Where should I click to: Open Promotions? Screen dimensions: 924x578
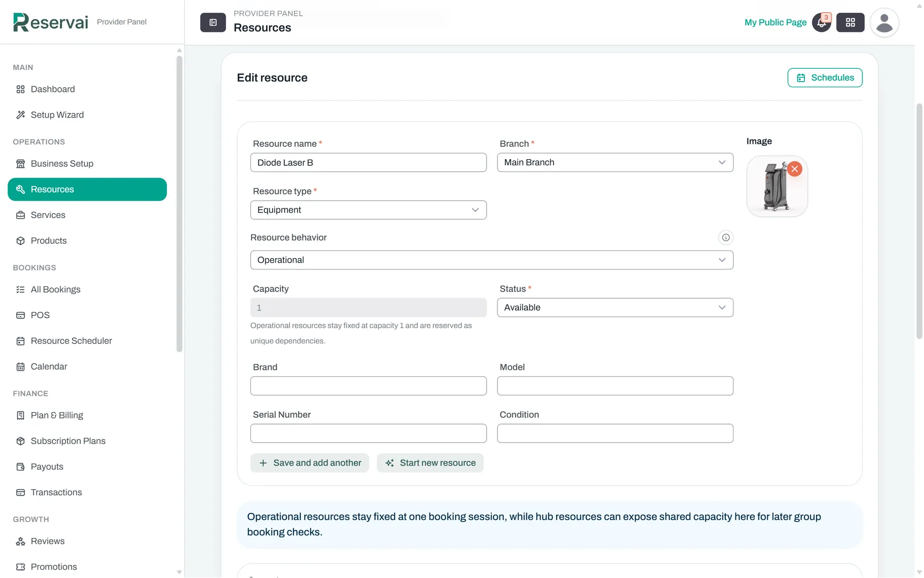point(87,567)
